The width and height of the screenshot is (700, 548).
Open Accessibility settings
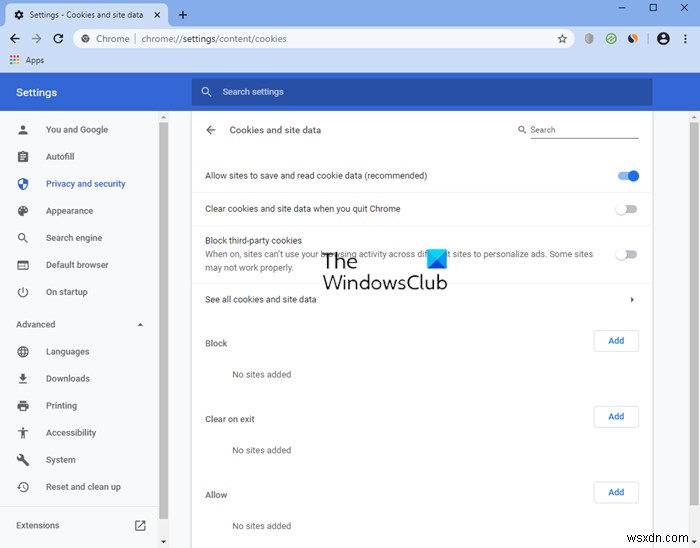pyautogui.click(x=71, y=433)
